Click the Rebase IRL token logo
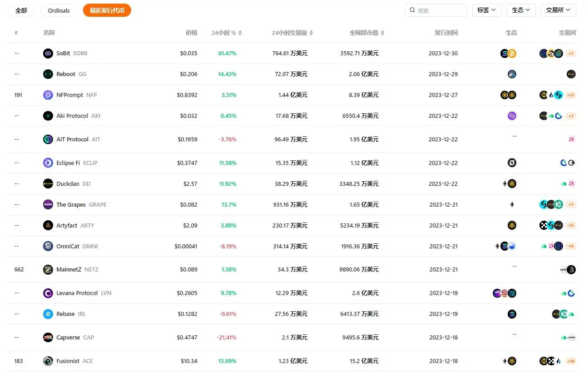This screenshot has height=373, width=588. pos(48,314)
